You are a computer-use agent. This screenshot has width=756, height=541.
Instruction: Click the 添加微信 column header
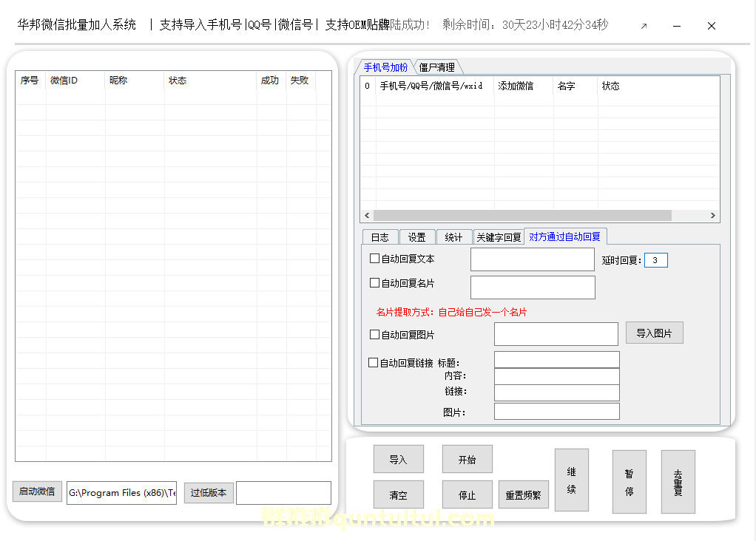point(524,86)
